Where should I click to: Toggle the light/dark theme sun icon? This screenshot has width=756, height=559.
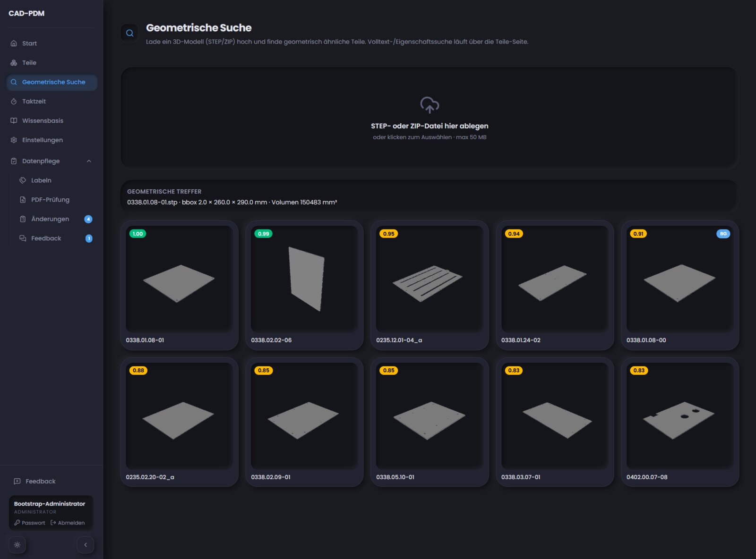tap(17, 545)
